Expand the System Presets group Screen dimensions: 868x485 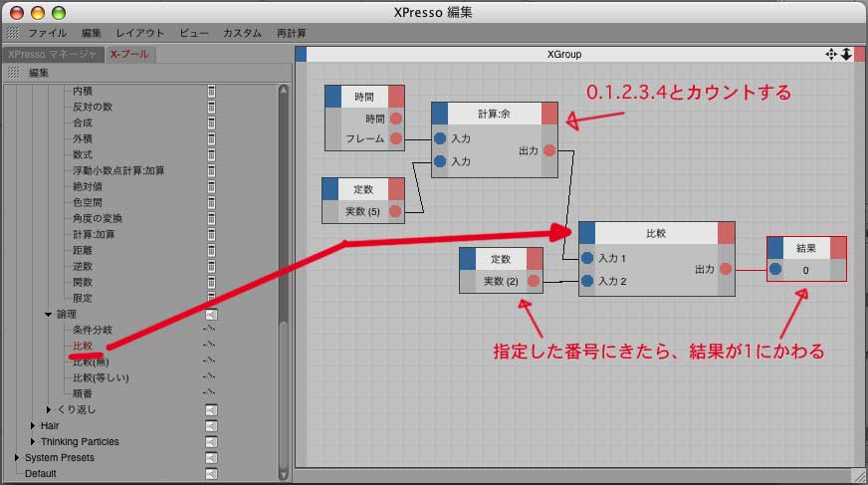pos(16,458)
